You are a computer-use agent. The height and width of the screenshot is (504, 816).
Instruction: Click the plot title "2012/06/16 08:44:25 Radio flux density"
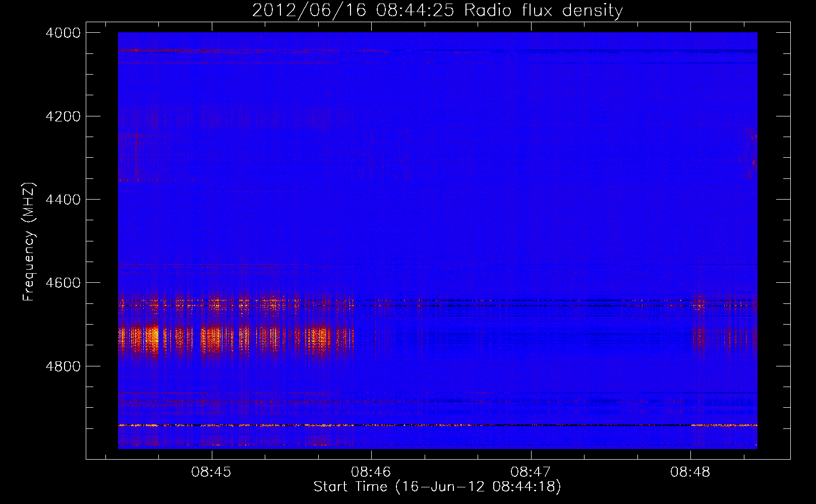pyautogui.click(x=438, y=10)
